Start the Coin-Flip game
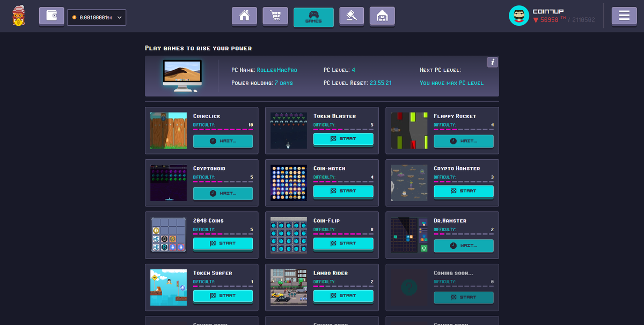The width and height of the screenshot is (644, 325). [343, 243]
